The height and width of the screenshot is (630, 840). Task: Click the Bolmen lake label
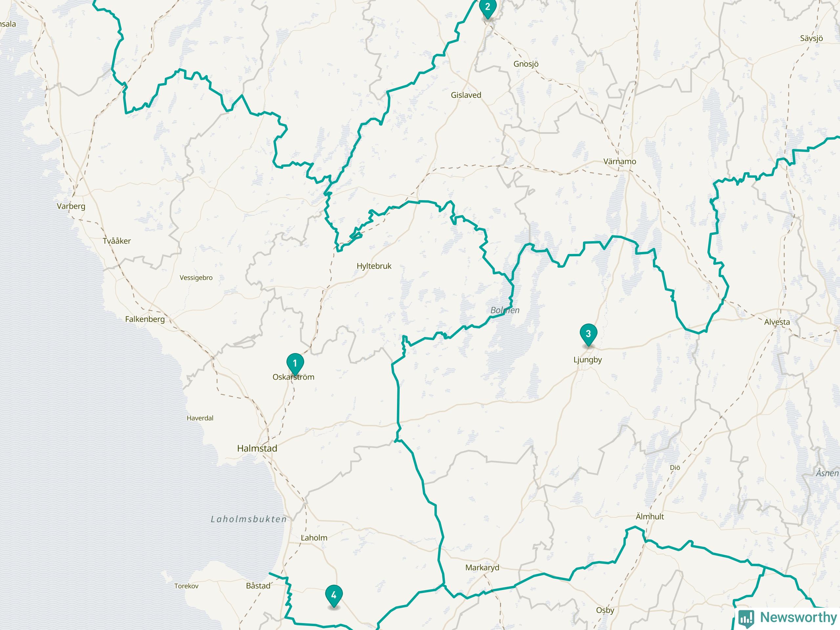(x=505, y=310)
